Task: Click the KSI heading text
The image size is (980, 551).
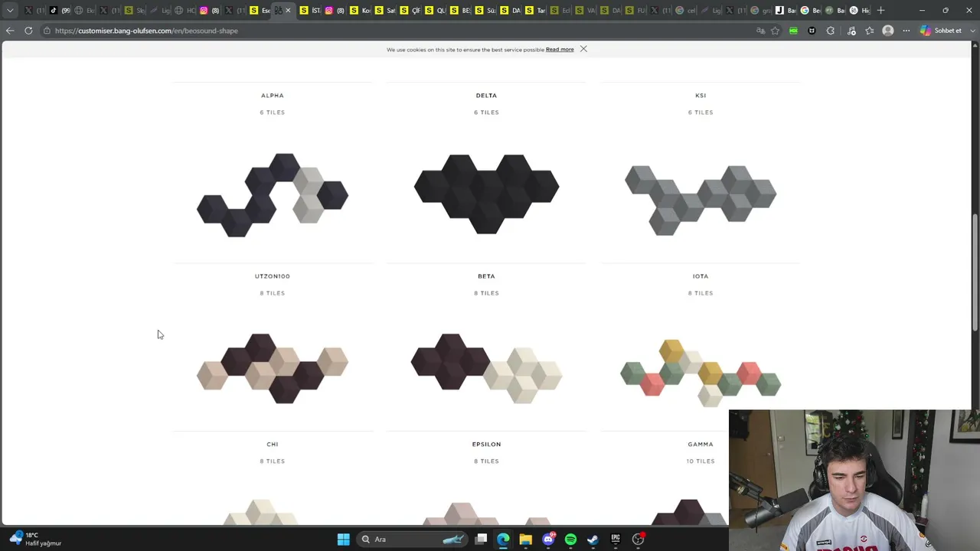Action: [701, 96]
